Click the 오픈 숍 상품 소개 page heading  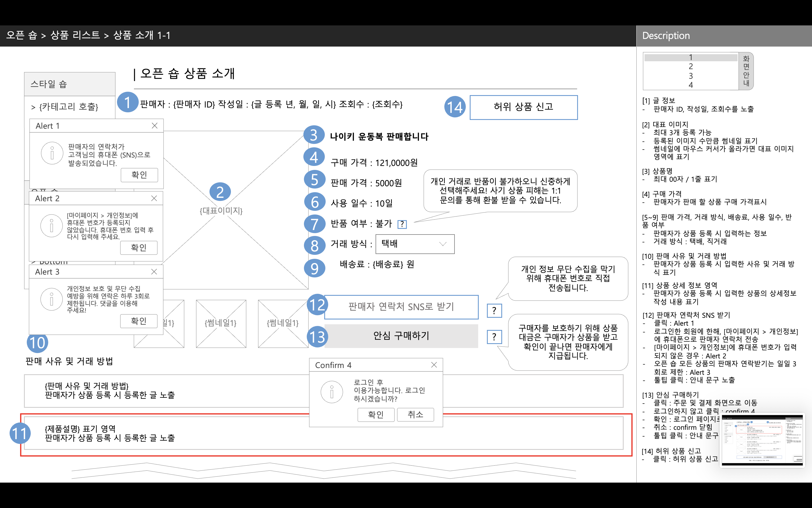pyautogui.click(x=187, y=74)
